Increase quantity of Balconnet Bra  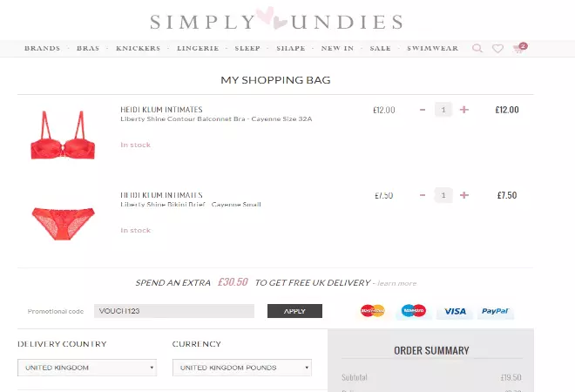pos(464,110)
